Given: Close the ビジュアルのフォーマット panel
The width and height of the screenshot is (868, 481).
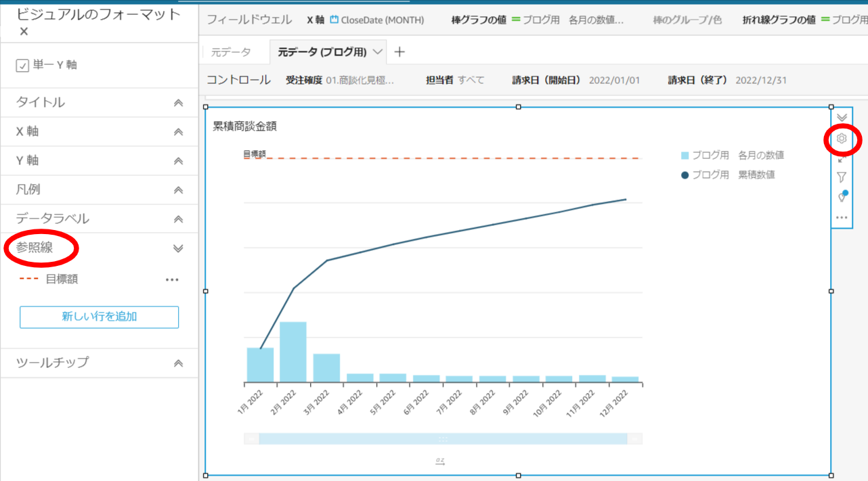Looking at the screenshot, I should (24, 32).
